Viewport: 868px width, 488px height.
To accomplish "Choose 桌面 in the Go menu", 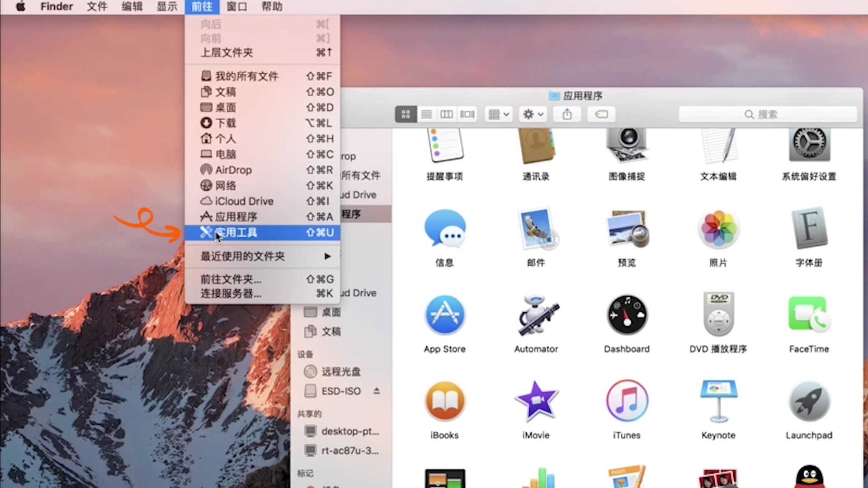I will point(262,107).
